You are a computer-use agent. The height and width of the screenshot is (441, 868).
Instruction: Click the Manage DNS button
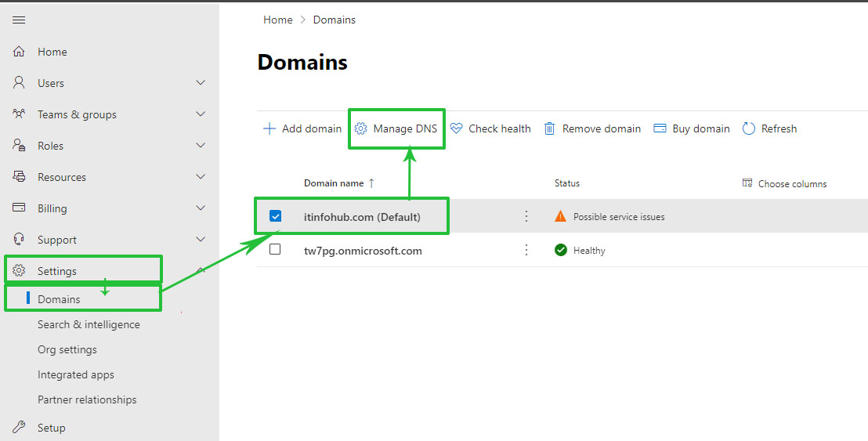click(396, 129)
